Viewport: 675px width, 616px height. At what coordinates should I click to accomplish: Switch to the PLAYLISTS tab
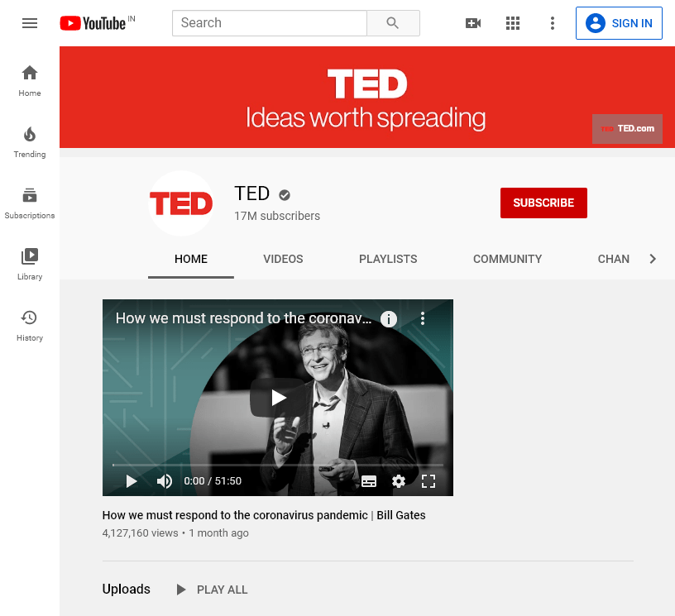point(388,259)
